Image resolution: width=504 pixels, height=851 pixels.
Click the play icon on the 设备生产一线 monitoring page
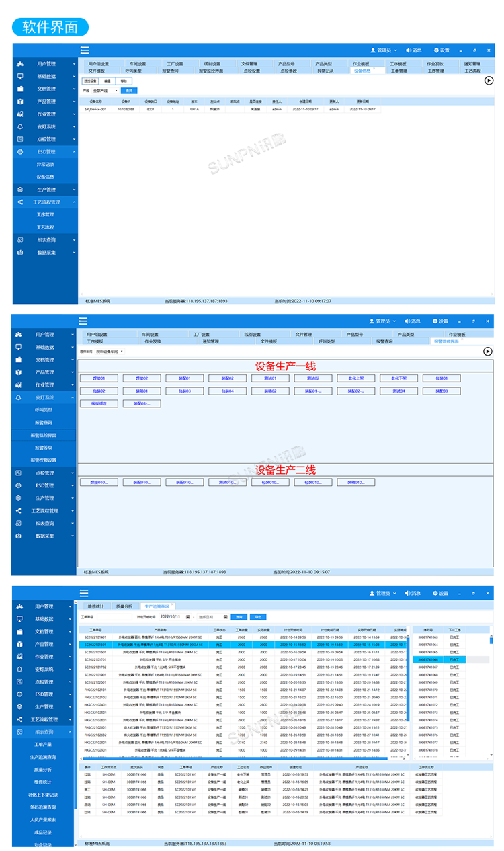tap(488, 351)
